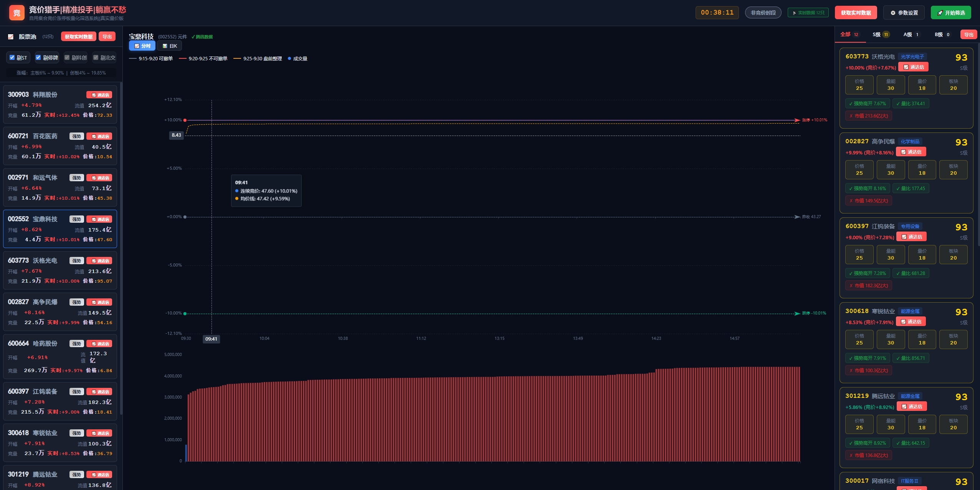Click the 涨幅 range filter text
Viewport: 980px width, 490px height.
(x=61, y=73)
